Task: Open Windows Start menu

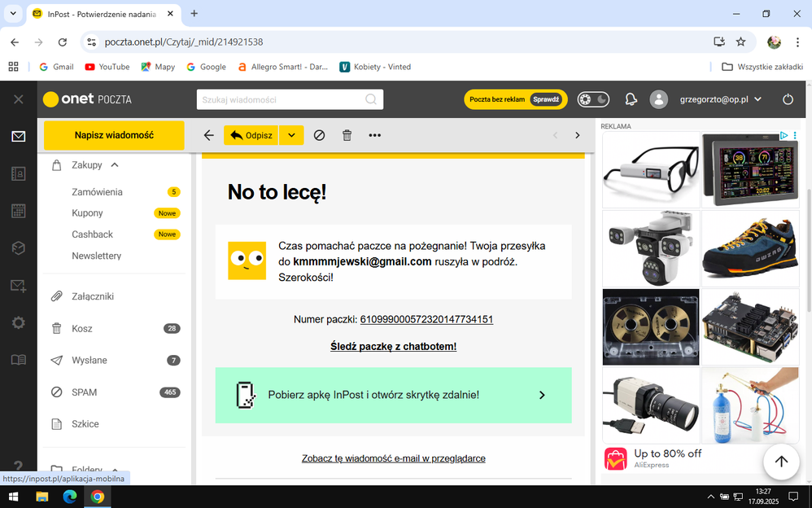Action: 14,497
